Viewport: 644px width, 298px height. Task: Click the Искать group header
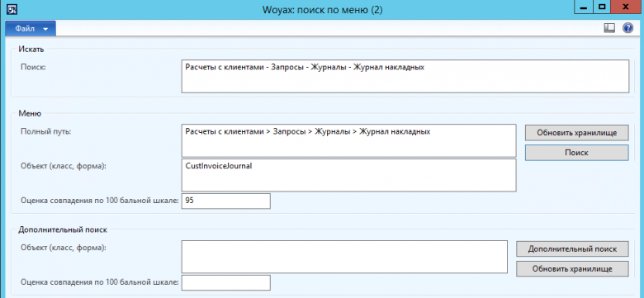coord(31,50)
